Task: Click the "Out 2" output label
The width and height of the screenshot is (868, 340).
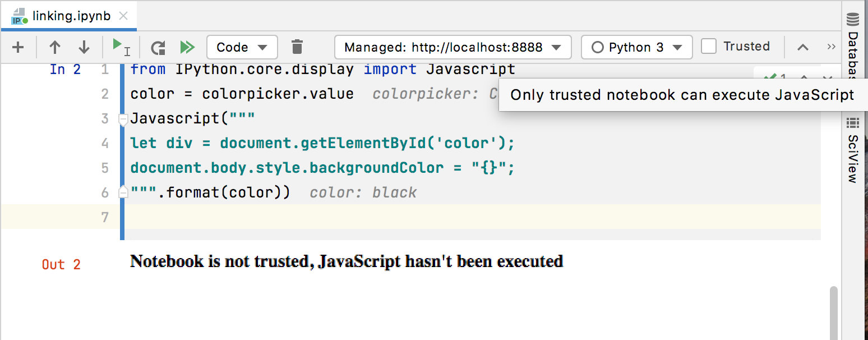Action: coord(61,264)
